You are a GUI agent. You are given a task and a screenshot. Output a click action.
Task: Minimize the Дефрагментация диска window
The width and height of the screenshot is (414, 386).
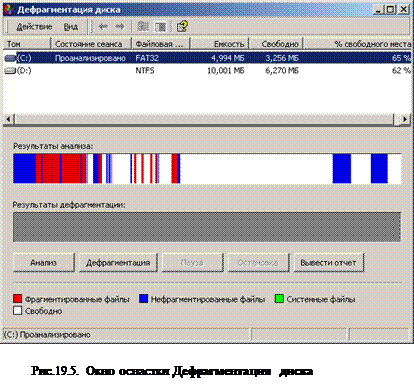coord(377,9)
